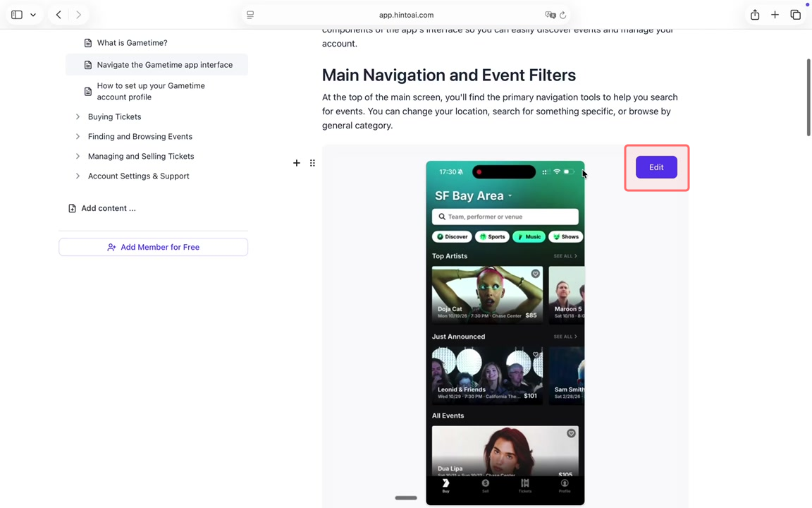Screen dimensions: 812x508
Task: Open a new tab with the plus icon
Action: tap(775, 15)
